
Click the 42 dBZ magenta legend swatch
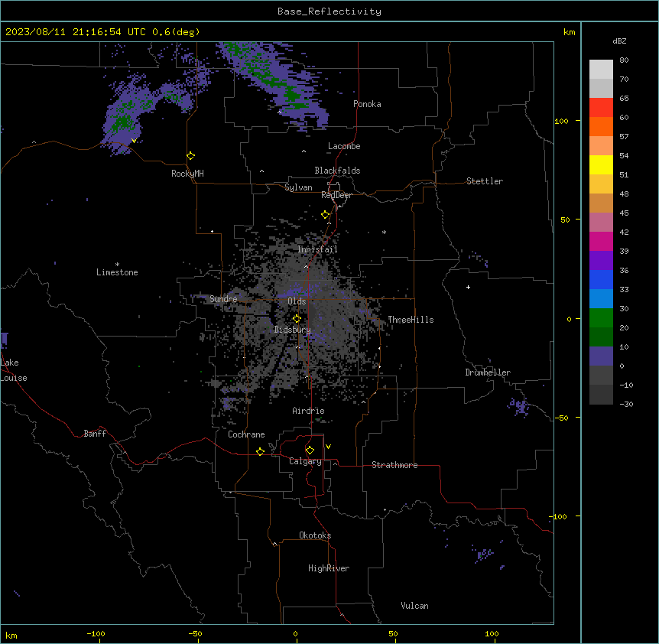click(x=601, y=241)
